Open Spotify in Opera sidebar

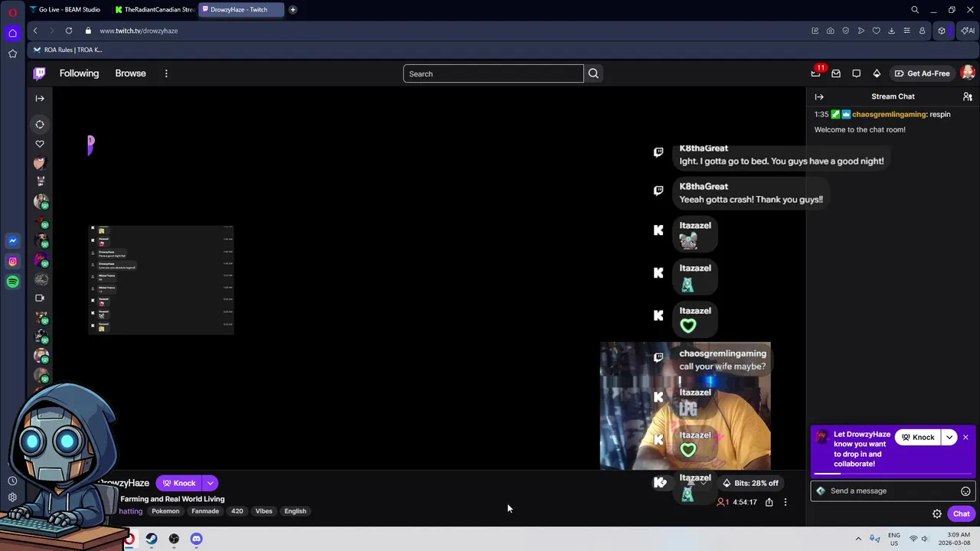[x=12, y=282]
